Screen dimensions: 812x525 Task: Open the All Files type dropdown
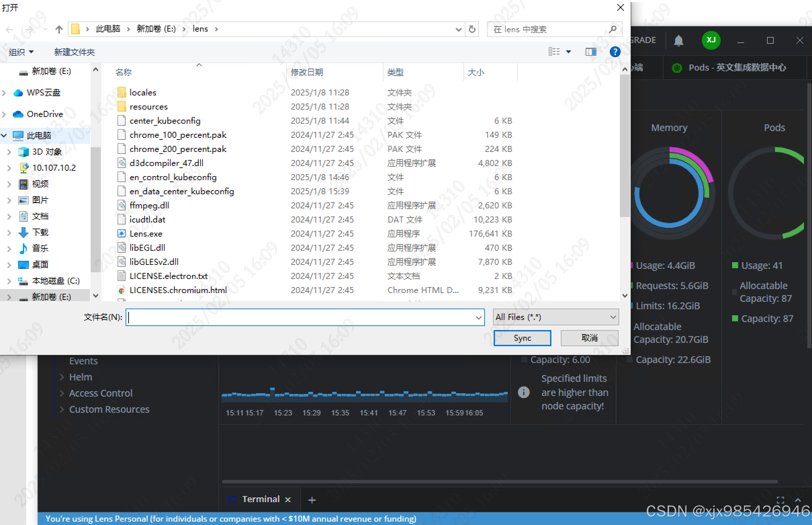(x=555, y=317)
